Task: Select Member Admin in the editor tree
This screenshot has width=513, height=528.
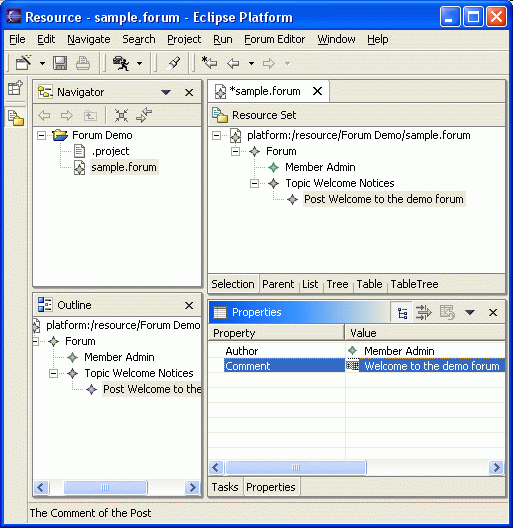Action: (320, 167)
